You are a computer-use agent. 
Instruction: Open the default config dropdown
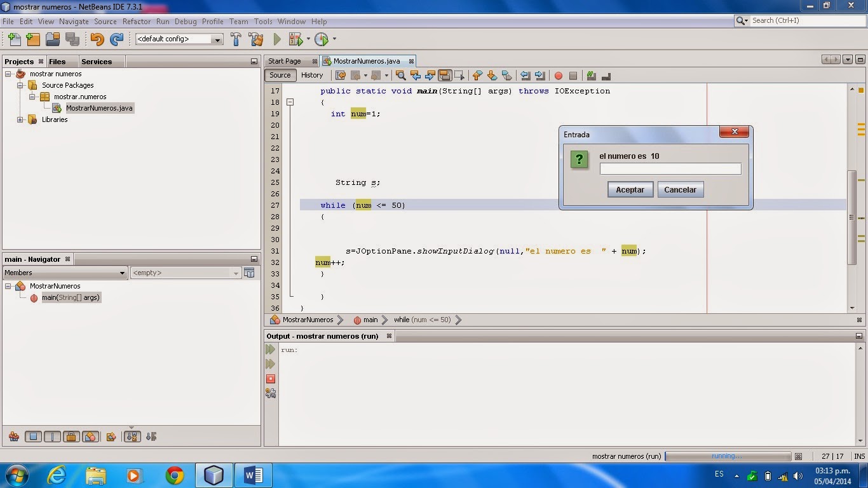[x=217, y=39]
